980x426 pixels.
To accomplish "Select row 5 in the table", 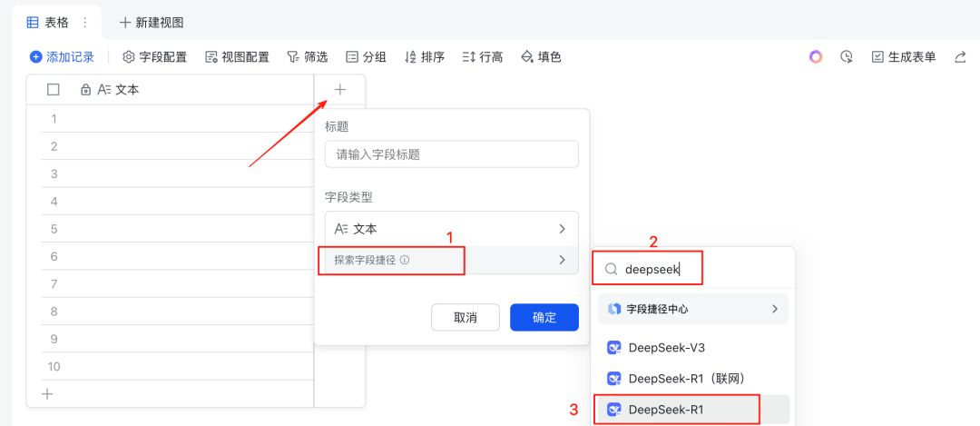I will 54,228.
